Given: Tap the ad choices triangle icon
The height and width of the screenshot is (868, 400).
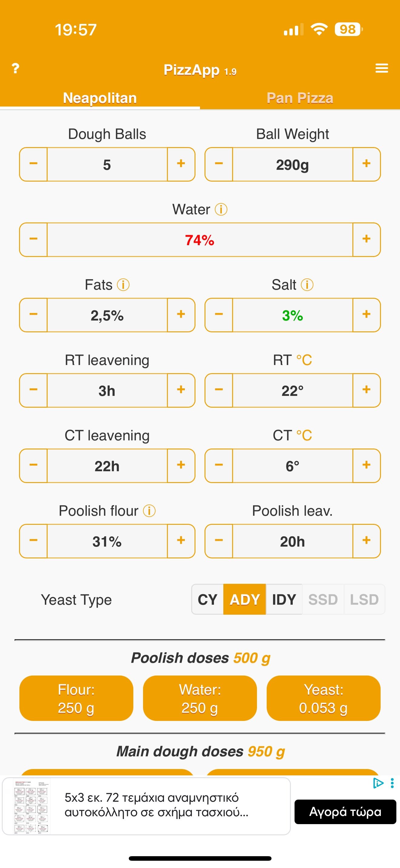Looking at the screenshot, I should coord(378,783).
